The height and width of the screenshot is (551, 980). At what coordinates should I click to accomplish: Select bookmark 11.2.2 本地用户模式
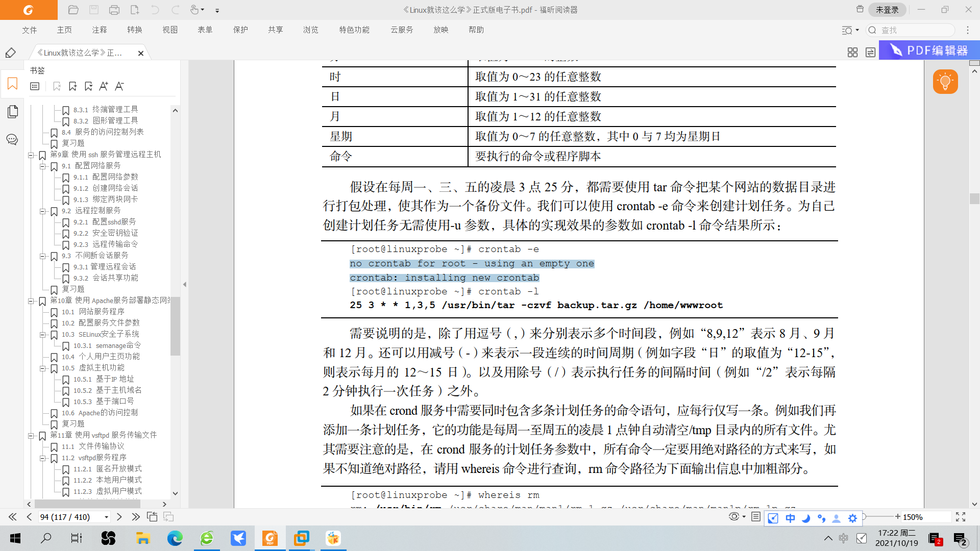coord(108,480)
